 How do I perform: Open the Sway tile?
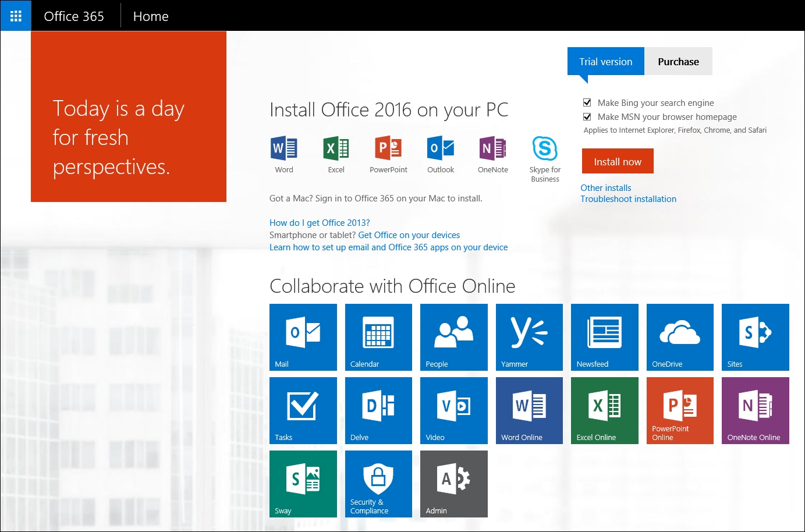(x=303, y=484)
